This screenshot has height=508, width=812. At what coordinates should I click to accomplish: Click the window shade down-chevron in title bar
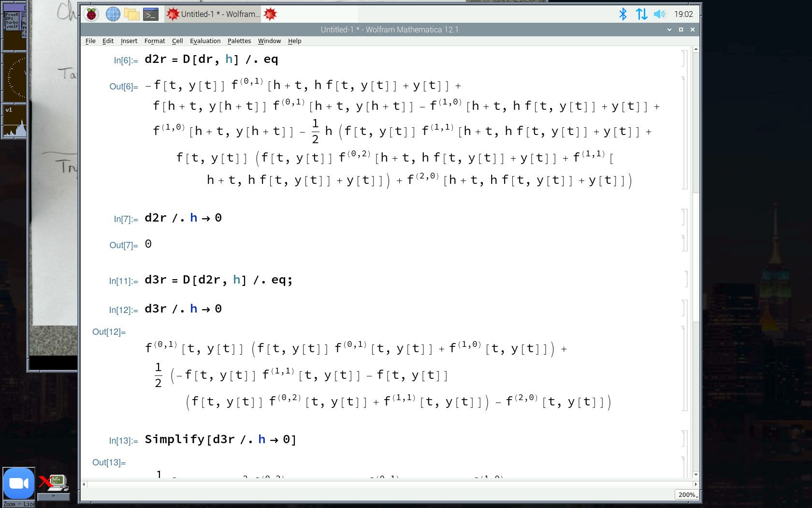[669, 30]
